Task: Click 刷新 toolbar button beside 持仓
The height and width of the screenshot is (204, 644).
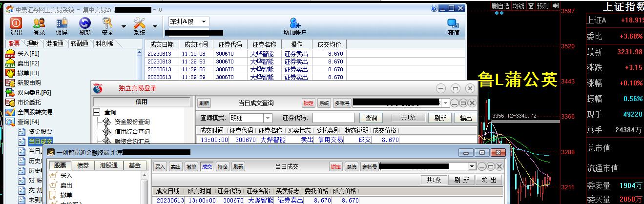Action: 238,166
